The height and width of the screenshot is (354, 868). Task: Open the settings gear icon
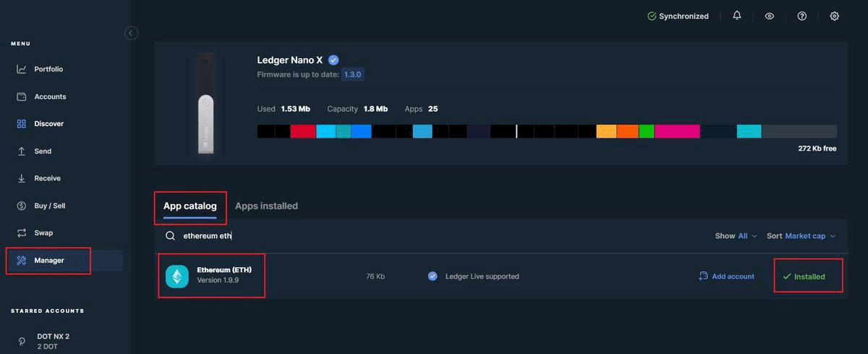pyautogui.click(x=834, y=16)
